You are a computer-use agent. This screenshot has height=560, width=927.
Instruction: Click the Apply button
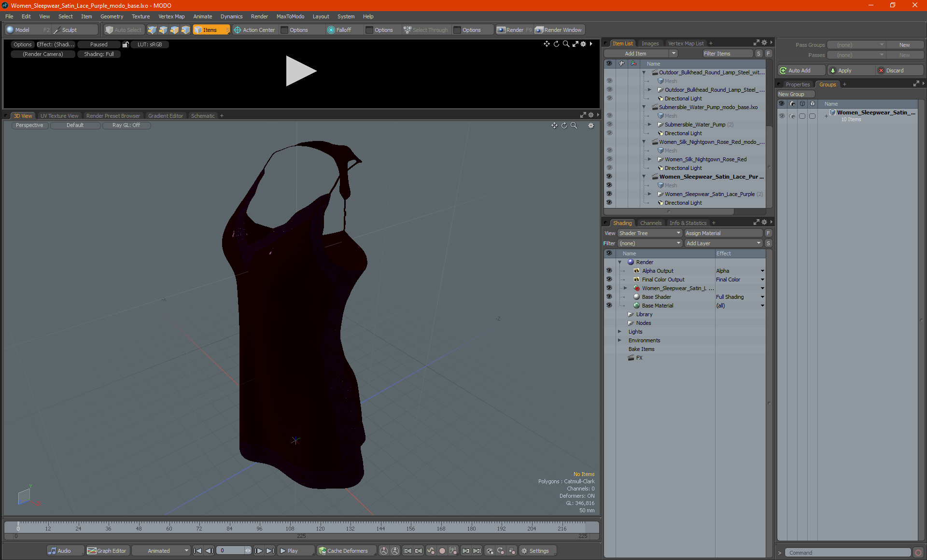[851, 70]
